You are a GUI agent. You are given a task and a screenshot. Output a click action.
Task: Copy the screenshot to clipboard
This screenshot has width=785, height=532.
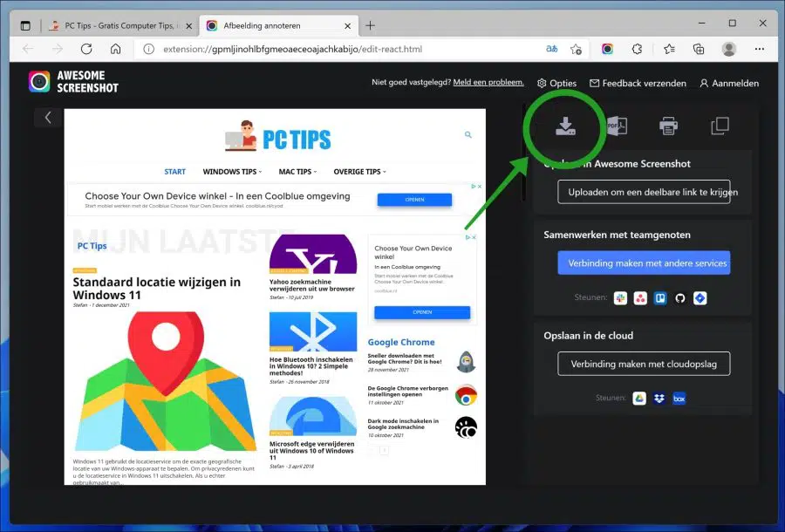click(x=720, y=126)
